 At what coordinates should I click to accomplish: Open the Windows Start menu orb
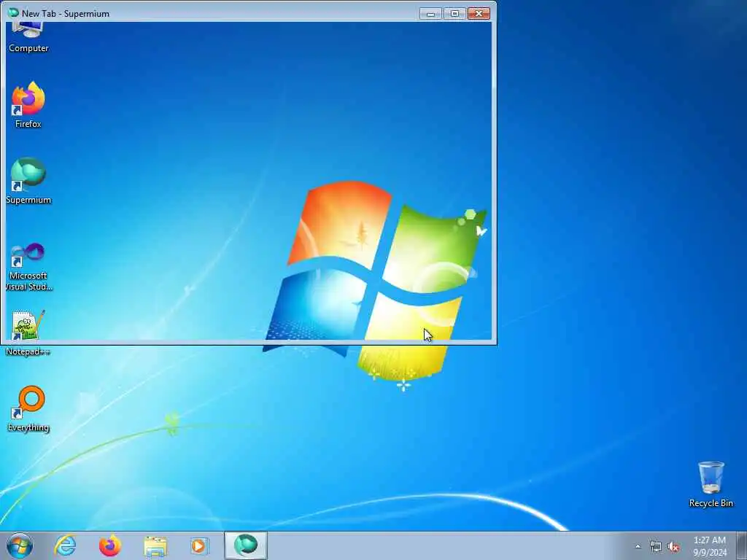[x=20, y=545]
